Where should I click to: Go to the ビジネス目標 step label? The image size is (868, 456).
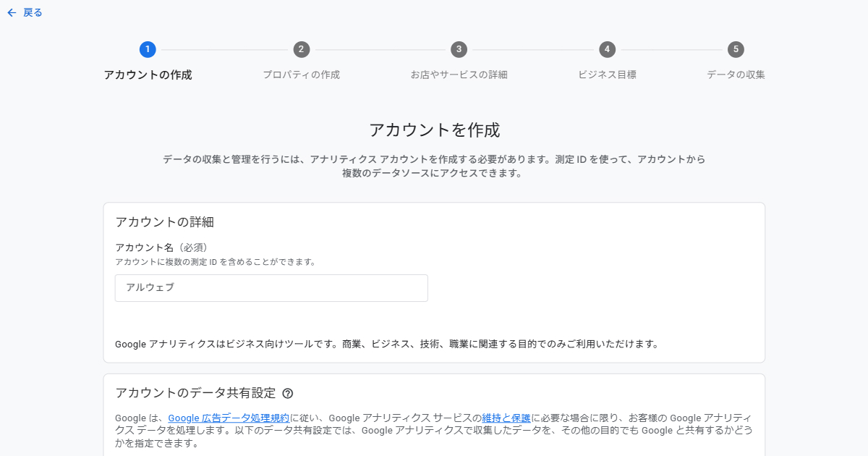[x=607, y=75]
